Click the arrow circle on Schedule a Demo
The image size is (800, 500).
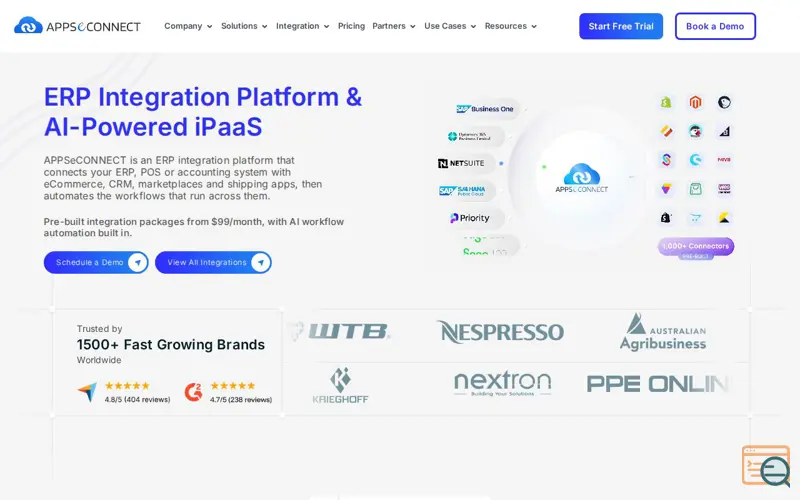137,262
